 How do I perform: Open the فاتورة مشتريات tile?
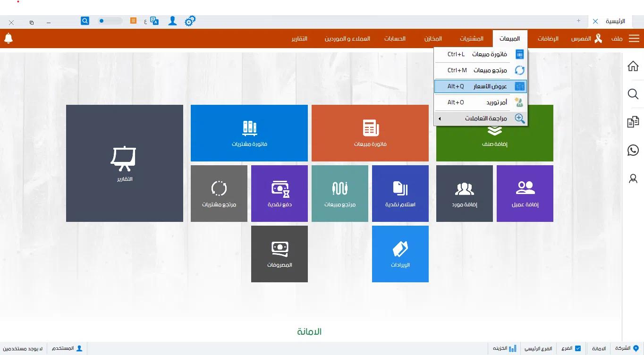coord(249,133)
